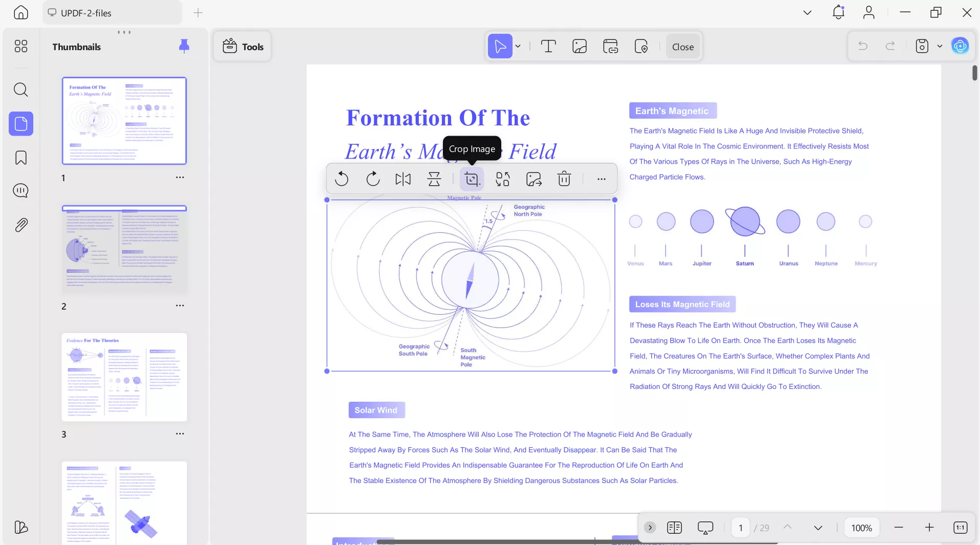Rotate image counterclockwise

(342, 179)
